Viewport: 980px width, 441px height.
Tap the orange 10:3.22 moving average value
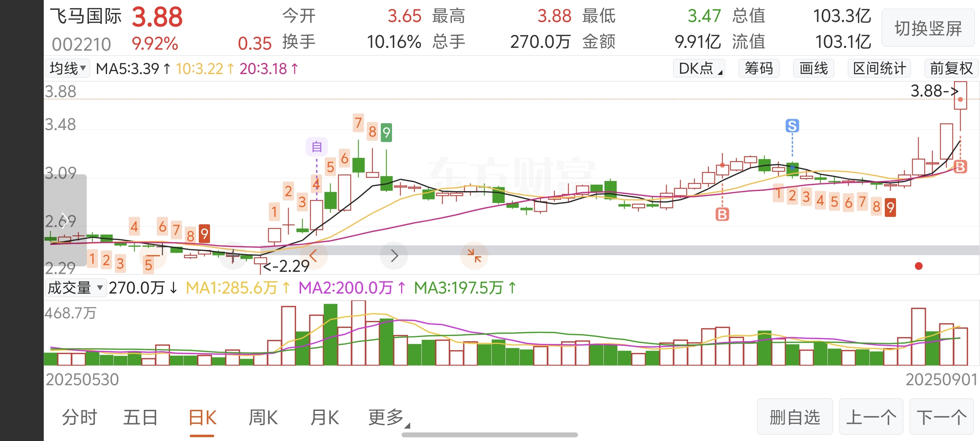click(205, 69)
